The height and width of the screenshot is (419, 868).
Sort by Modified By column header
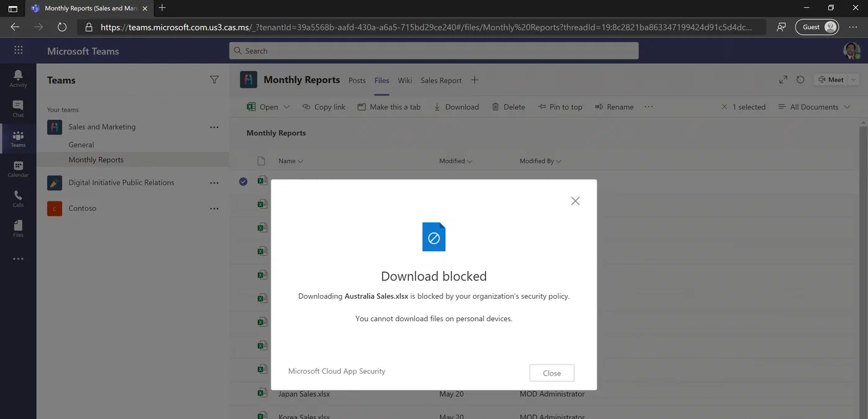pos(540,161)
